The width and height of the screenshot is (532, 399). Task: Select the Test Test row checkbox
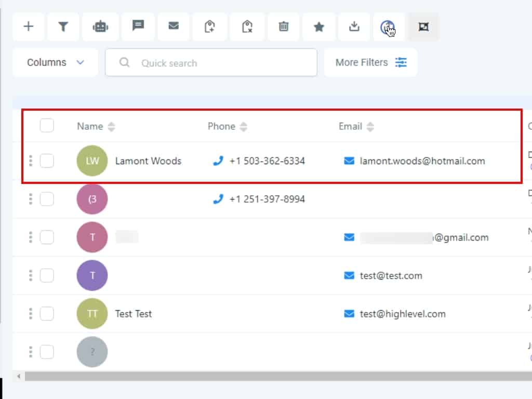(x=47, y=314)
